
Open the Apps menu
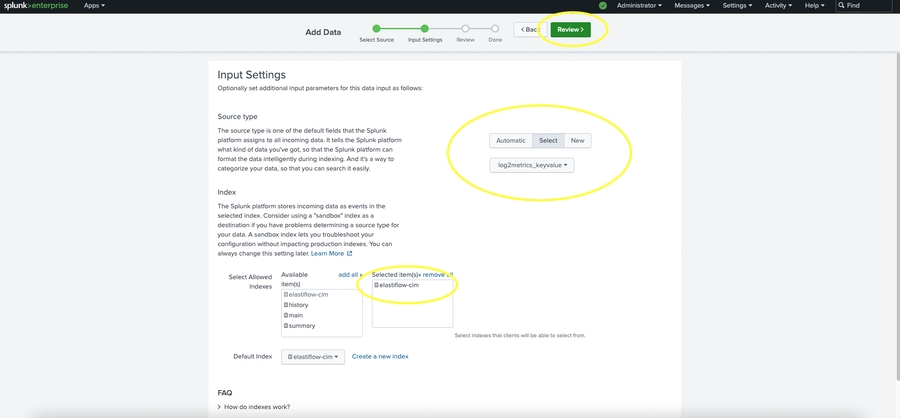click(94, 6)
